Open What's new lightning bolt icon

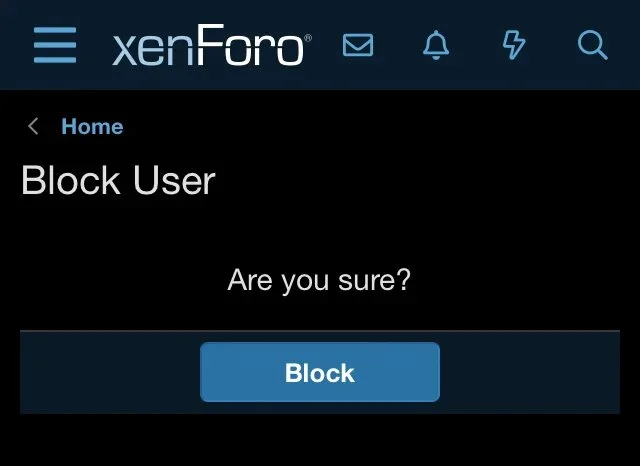[514, 45]
